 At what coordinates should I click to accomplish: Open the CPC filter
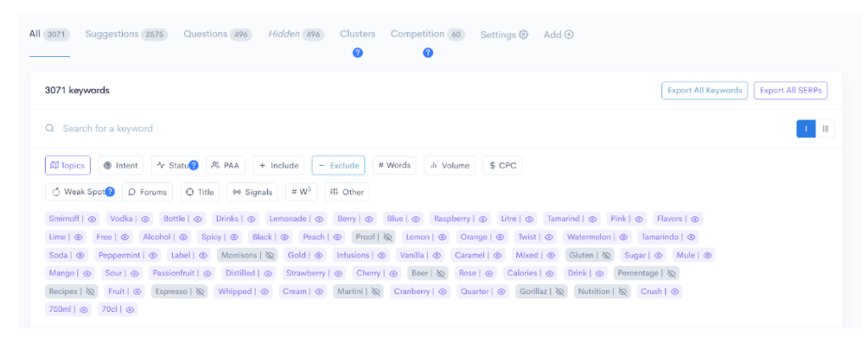click(502, 165)
